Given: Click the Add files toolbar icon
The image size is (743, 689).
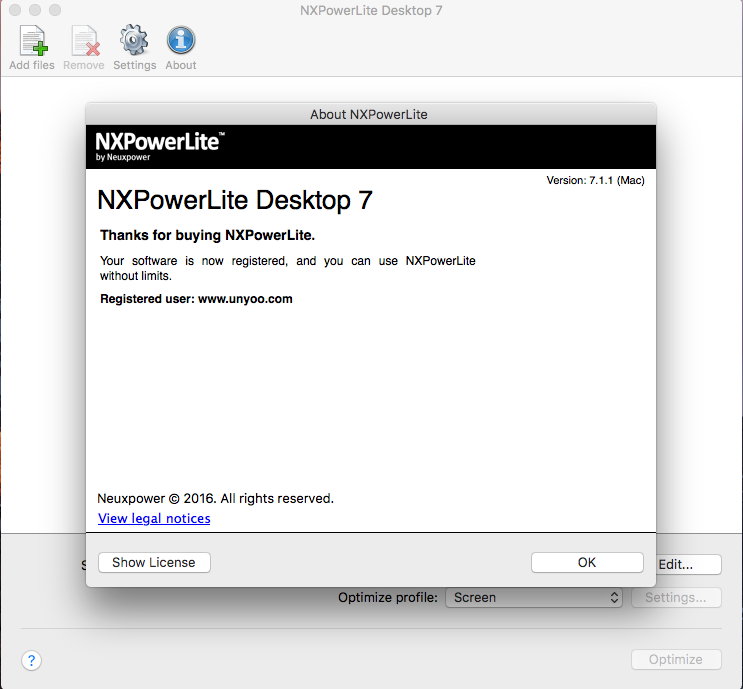Looking at the screenshot, I should pos(32,47).
